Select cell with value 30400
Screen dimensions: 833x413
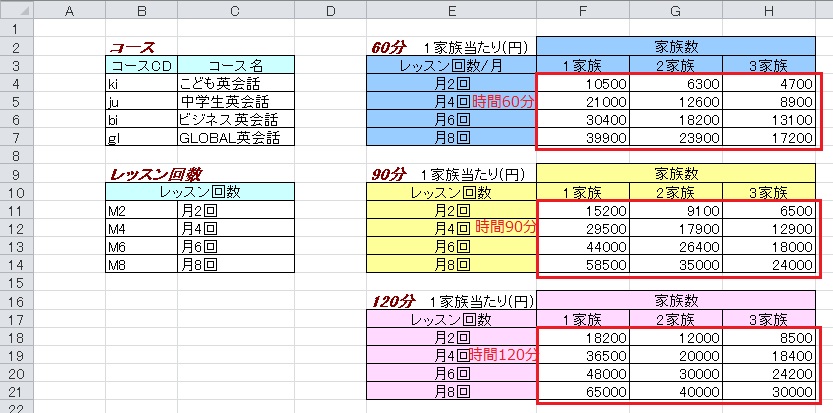(x=583, y=119)
